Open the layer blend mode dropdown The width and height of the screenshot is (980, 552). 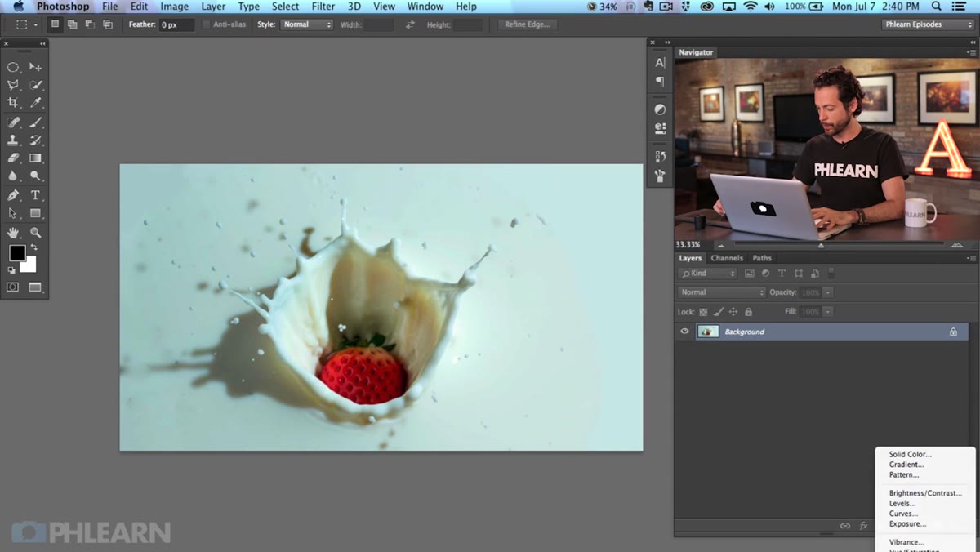coord(722,292)
